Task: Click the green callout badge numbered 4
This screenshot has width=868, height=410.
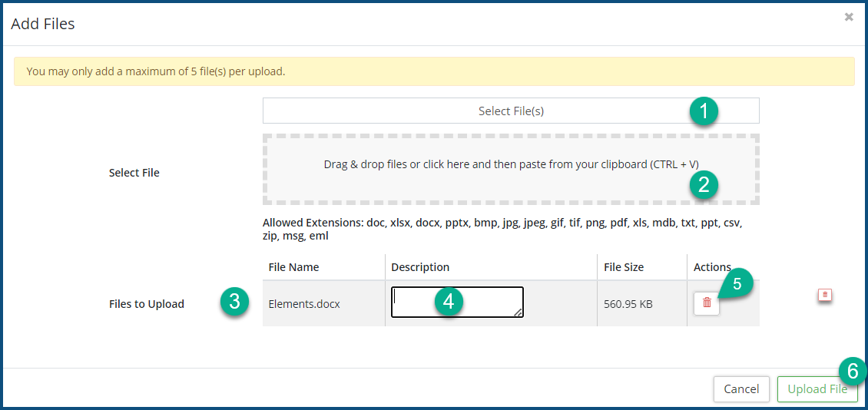Action: click(449, 303)
